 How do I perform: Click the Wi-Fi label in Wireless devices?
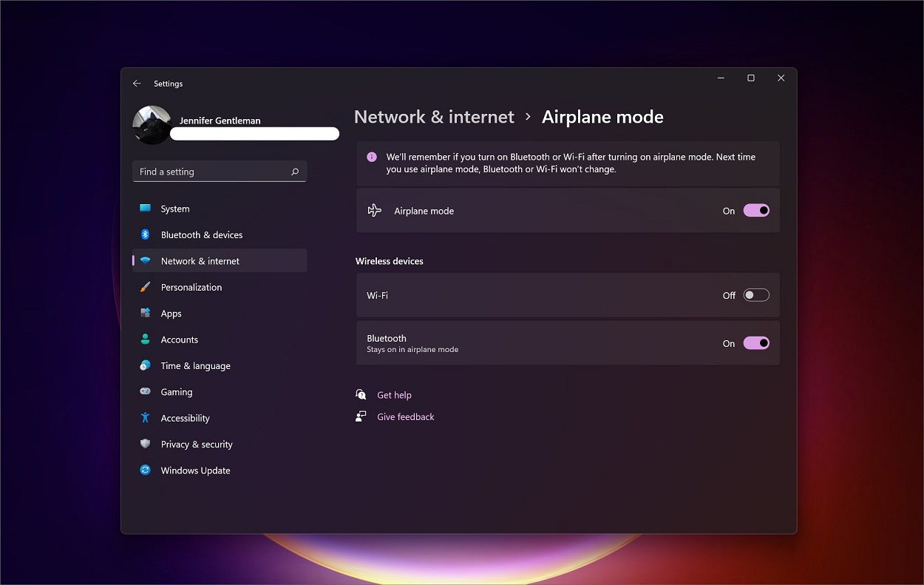click(377, 295)
